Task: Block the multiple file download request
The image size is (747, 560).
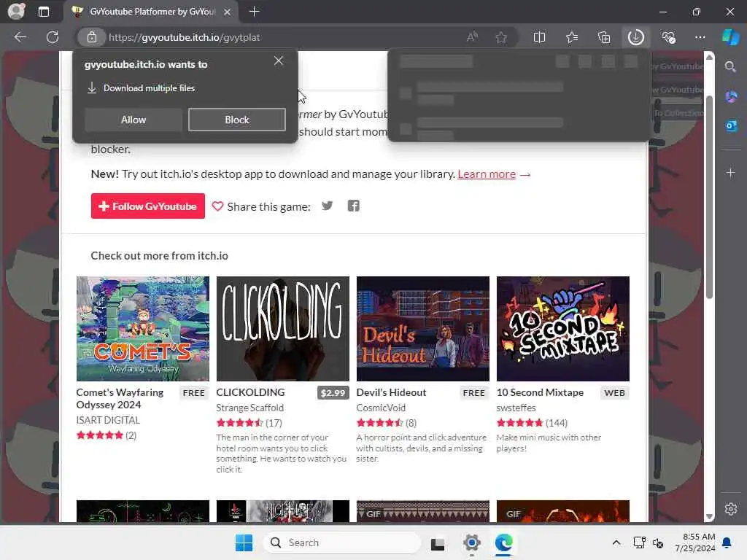Action: pos(237,120)
